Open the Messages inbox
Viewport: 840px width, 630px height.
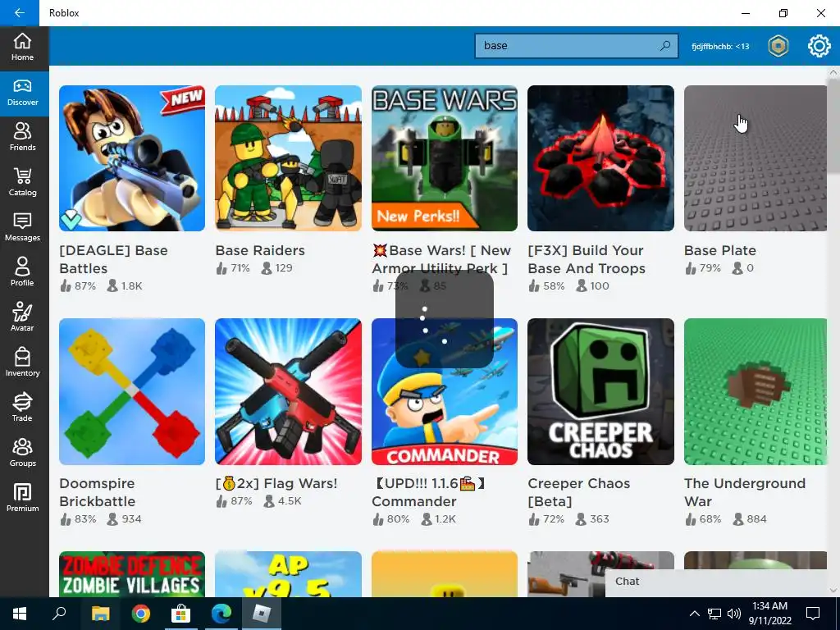(22, 228)
